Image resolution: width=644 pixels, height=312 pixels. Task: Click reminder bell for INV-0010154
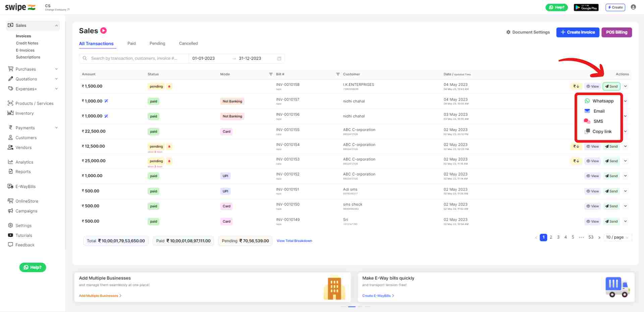tap(169, 147)
